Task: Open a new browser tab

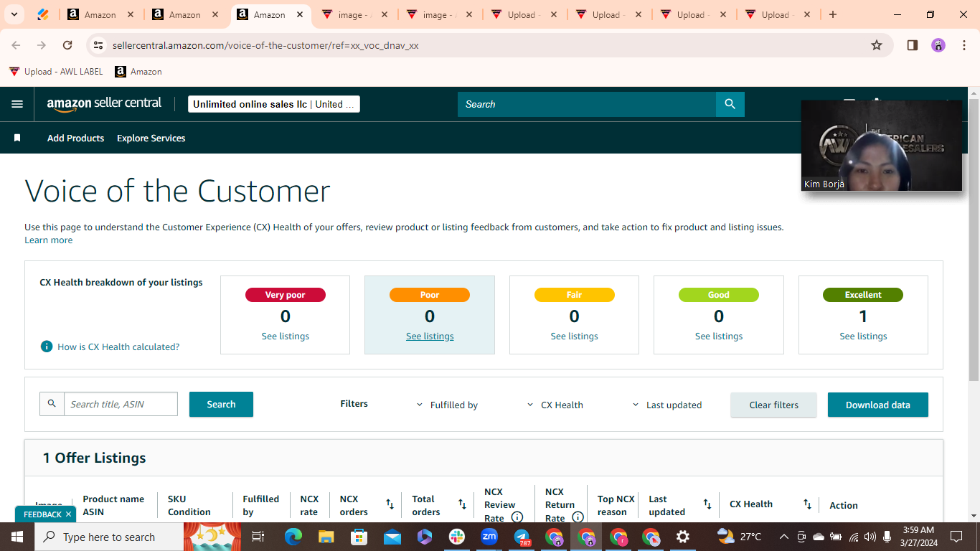Action: point(833,14)
